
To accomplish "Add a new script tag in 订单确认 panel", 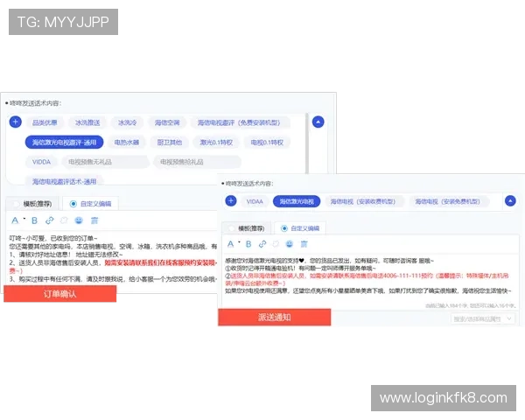I will click(x=16, y=122).
